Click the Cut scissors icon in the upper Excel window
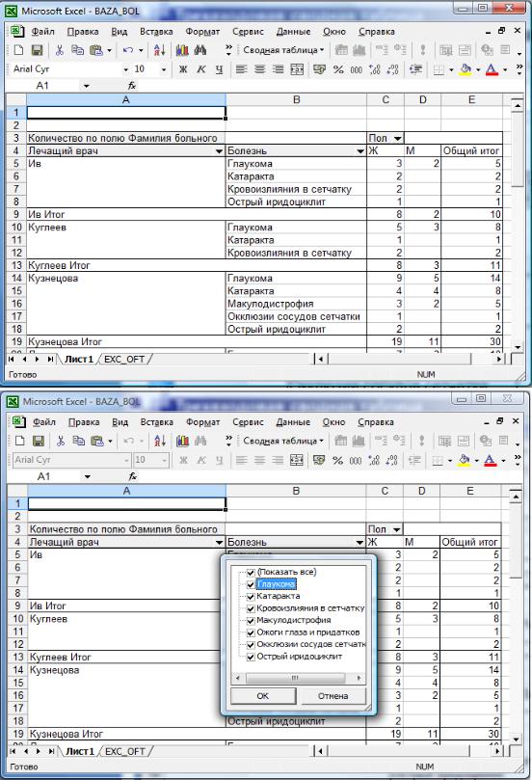This screenshot has height=780, width=532. coord(60,50)
